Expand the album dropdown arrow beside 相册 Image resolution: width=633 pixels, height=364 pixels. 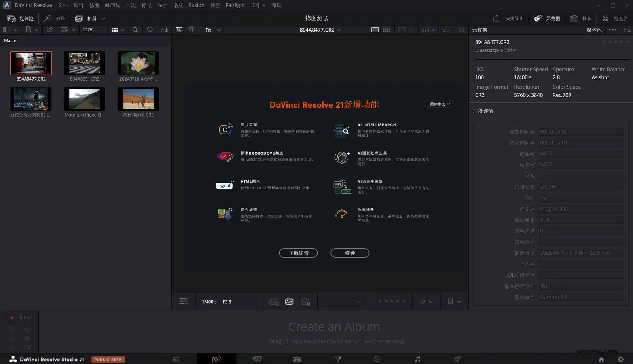click(x=103, y=18)
